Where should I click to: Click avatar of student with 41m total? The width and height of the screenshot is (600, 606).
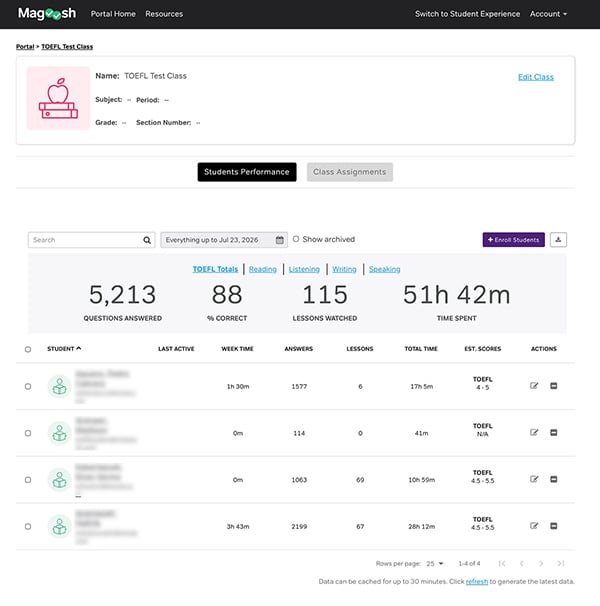tap(60, 433)
